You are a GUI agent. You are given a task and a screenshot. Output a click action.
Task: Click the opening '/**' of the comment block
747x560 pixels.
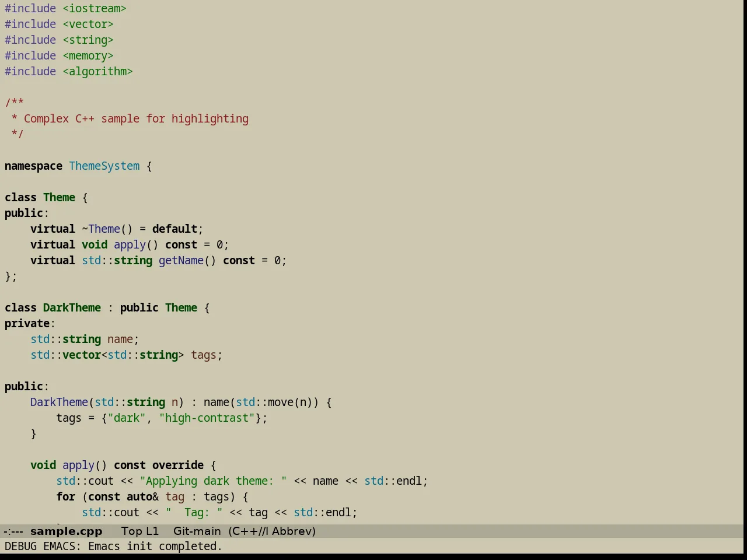pyautogui.click(x=14, y=103)
